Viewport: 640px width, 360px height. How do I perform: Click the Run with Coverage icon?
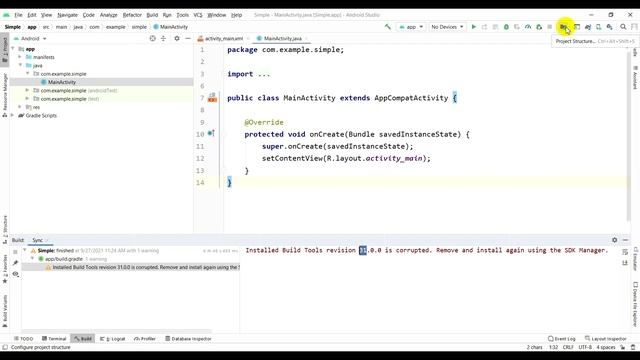[517, 27]
